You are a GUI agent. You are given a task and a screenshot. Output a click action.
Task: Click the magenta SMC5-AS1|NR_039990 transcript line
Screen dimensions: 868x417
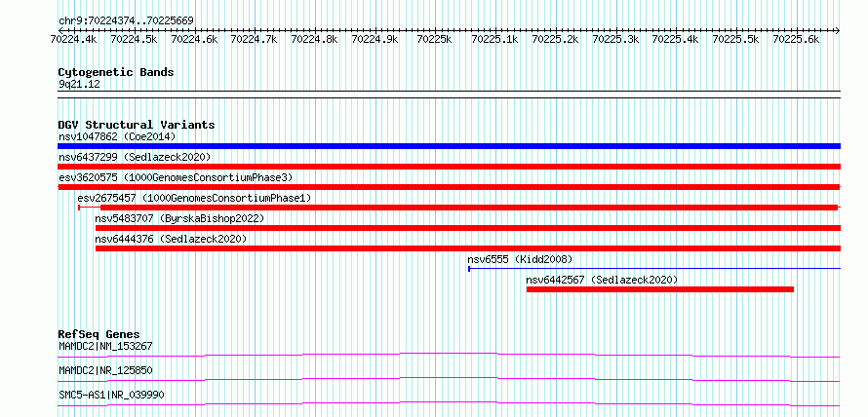[x=449, y=403]
